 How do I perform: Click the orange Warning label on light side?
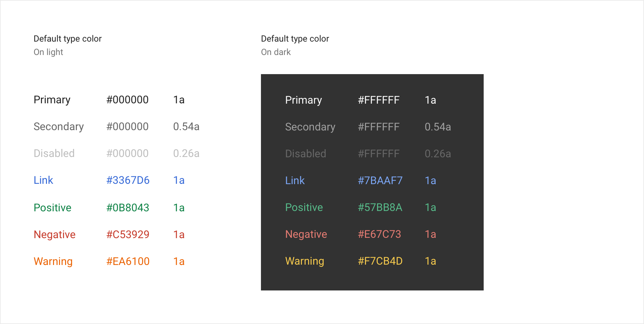pyautogui.click(x=53, y=262)
